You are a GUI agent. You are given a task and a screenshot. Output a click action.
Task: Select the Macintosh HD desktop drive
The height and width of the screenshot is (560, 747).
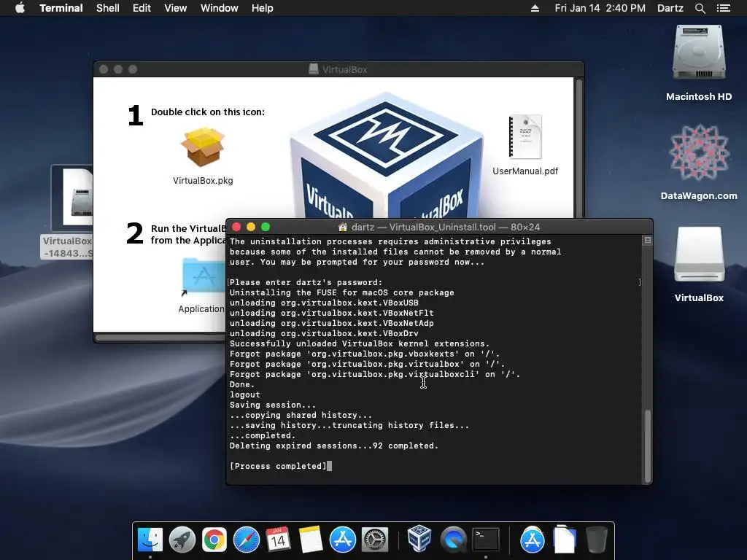tap(698, 63)
